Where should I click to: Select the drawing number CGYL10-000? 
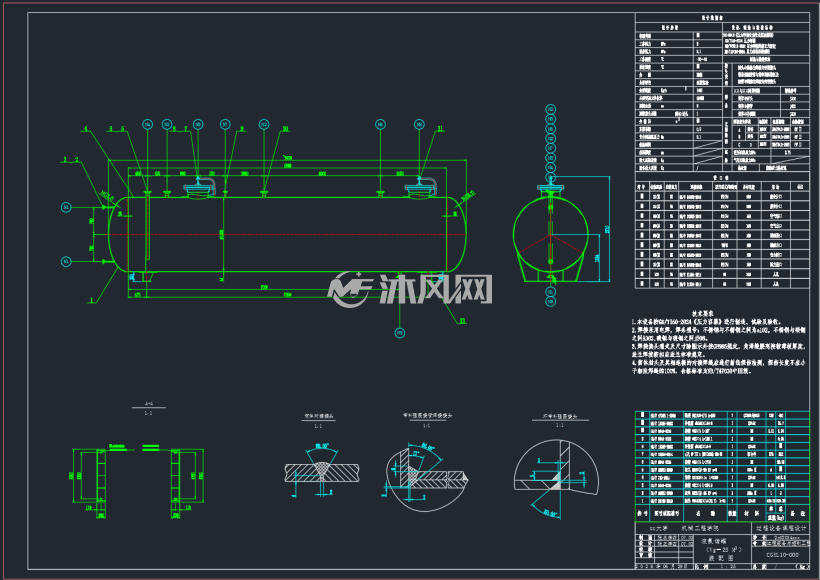point(782,554)
